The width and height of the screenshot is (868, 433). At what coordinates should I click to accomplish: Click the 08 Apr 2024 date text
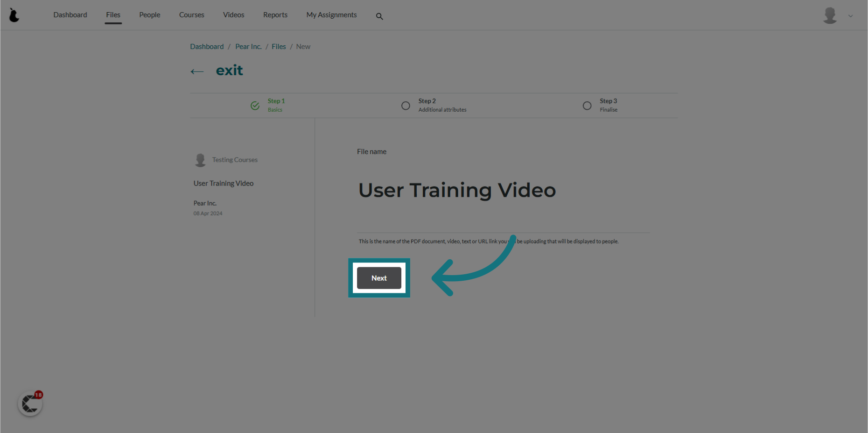click(208, 213)
